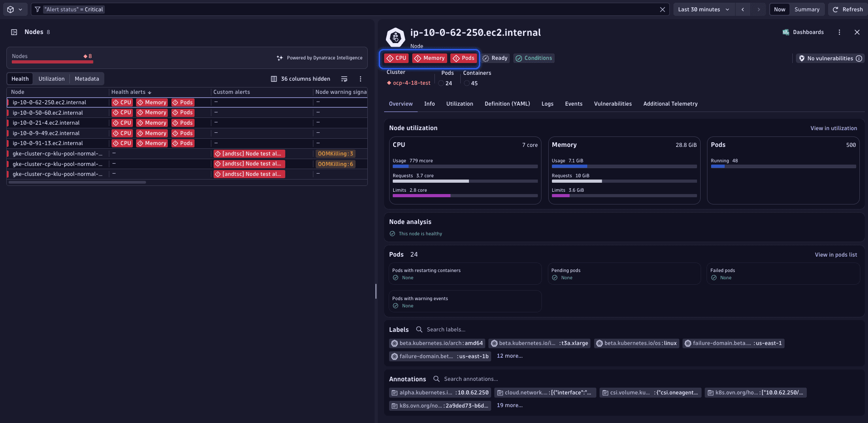Open table more options kebab menu
The image size is (868, 423).
pyautogui.click(x=361, y=79)
